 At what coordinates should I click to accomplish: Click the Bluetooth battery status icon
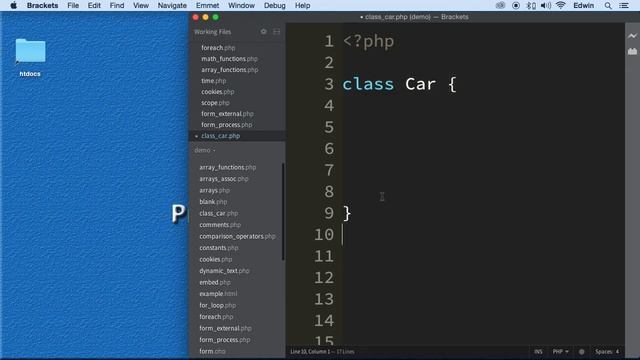coord(531,5)
